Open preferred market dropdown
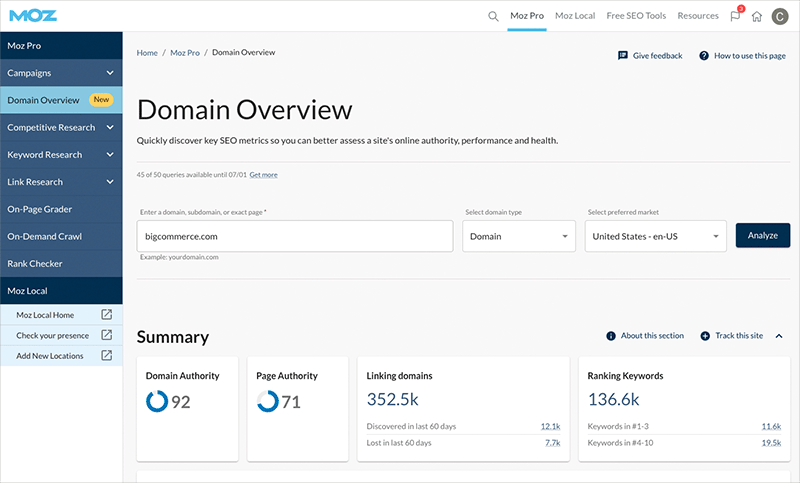 point(656,236)
